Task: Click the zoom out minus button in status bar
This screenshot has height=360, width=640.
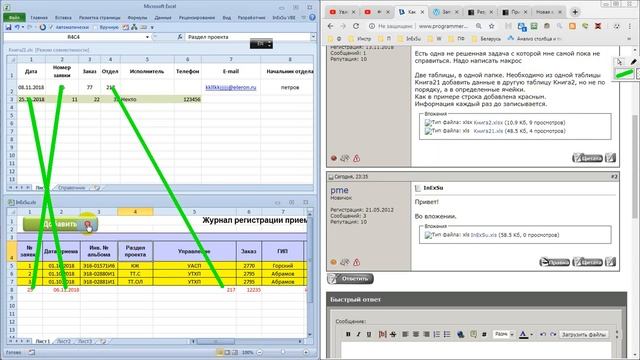Action: [x=259, y=352]
